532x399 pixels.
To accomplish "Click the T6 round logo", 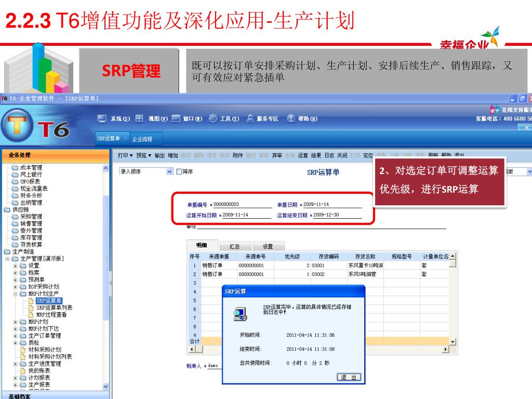I will point(17,126).
